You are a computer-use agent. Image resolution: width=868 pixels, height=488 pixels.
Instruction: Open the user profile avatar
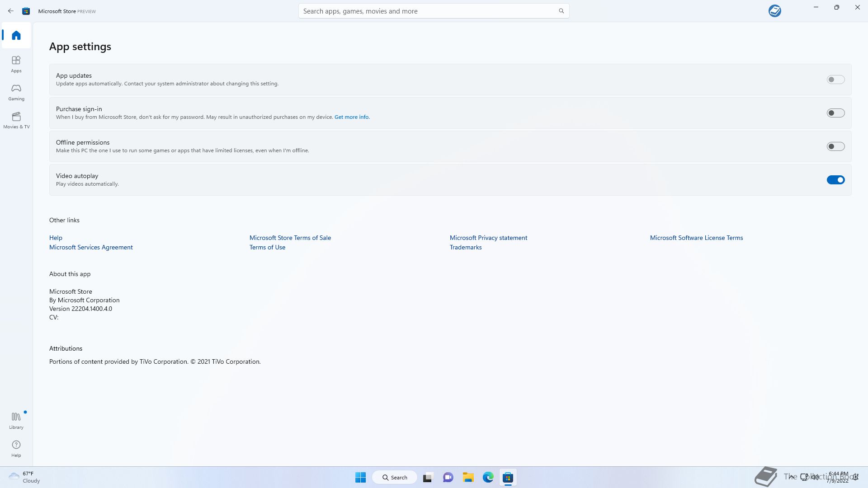point(774,11)
